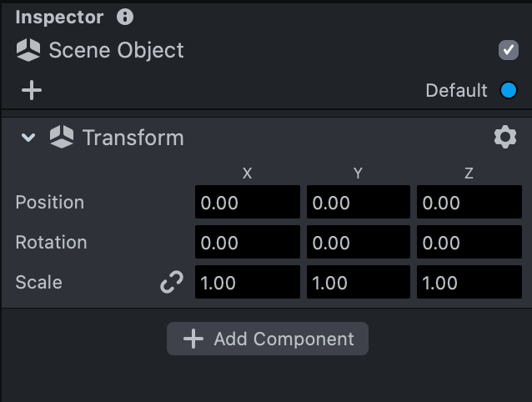
Task: Click the Transform component cube icon
Action: coord(62,138)
